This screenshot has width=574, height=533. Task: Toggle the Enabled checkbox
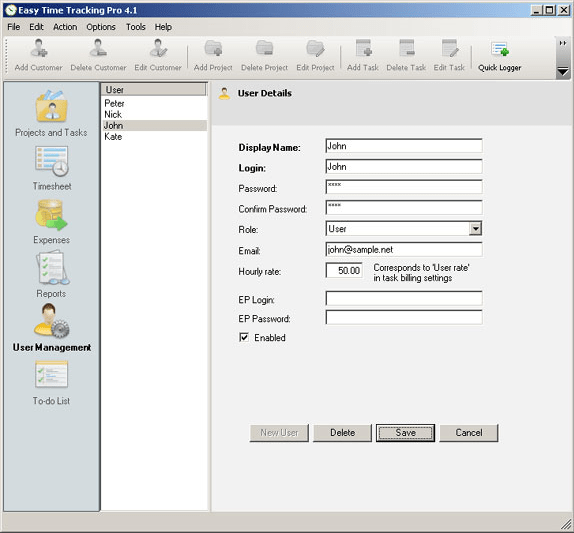point(244,337)
